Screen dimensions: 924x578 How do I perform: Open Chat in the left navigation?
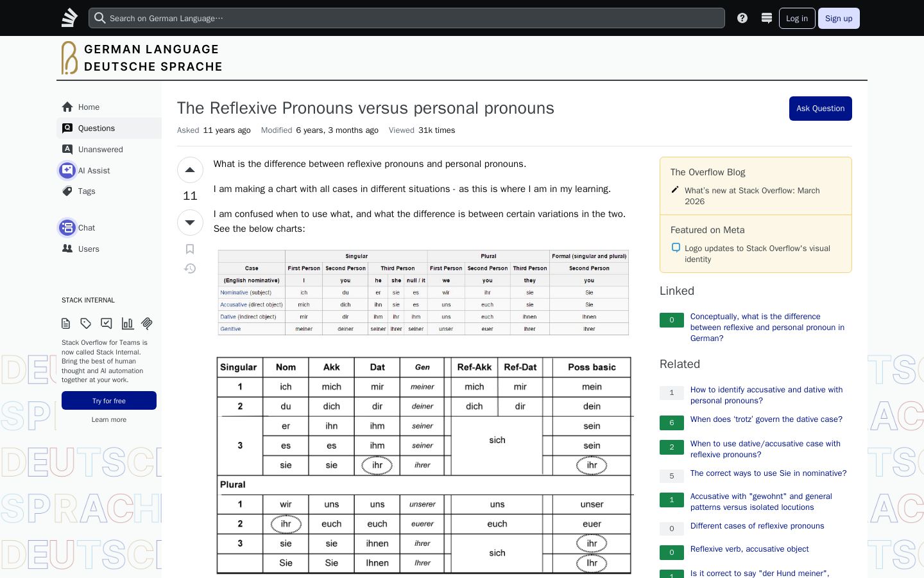109,227
